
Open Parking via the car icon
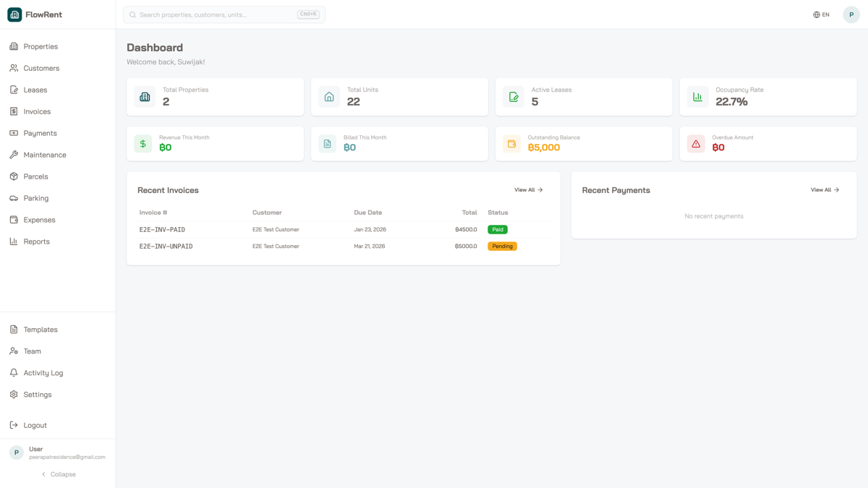pos(13,198)
